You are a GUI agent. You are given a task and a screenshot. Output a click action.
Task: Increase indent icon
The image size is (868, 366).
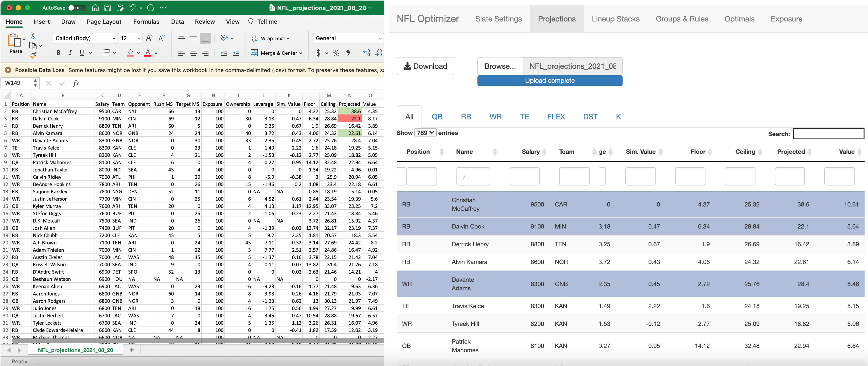[236, 53]
